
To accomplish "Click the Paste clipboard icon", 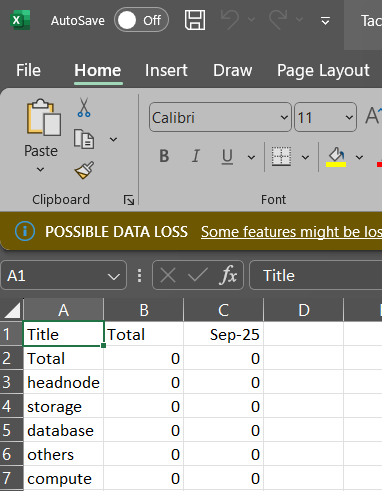I will pos(43,117).
